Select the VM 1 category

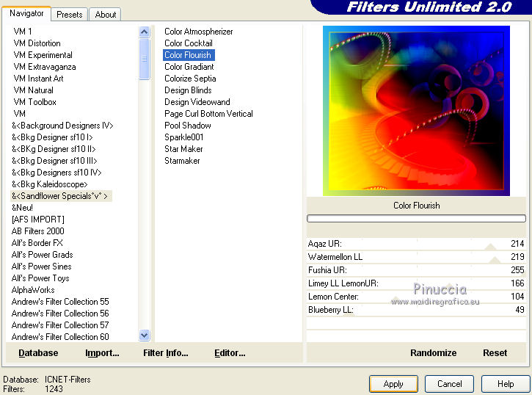tap(23, 32)
